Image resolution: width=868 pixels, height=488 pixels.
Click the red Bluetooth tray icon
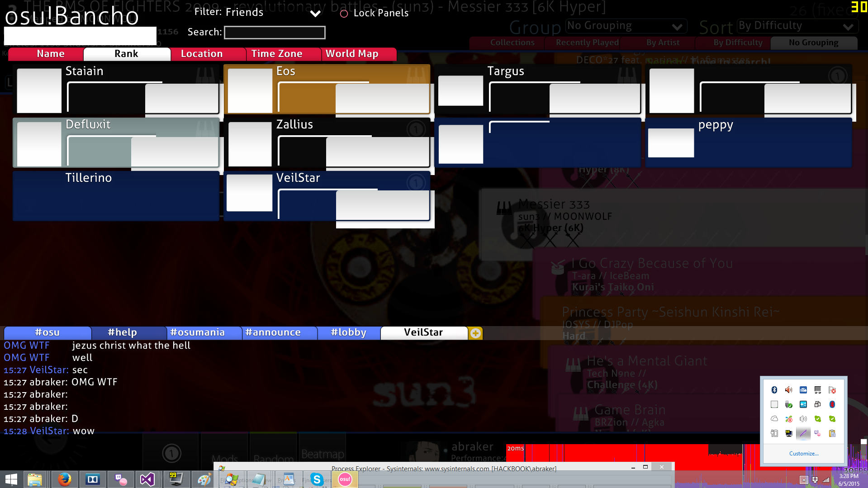[x=832, y=404]
